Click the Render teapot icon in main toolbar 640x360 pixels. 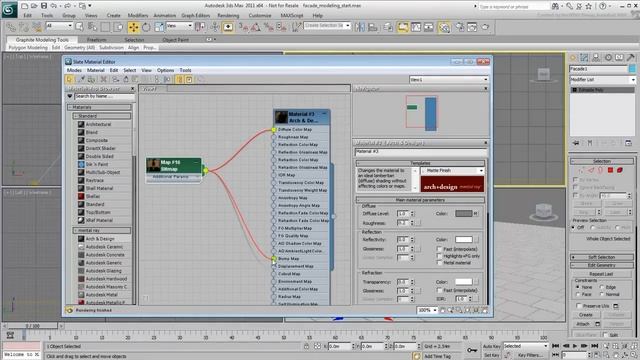[x=485, y=27]
